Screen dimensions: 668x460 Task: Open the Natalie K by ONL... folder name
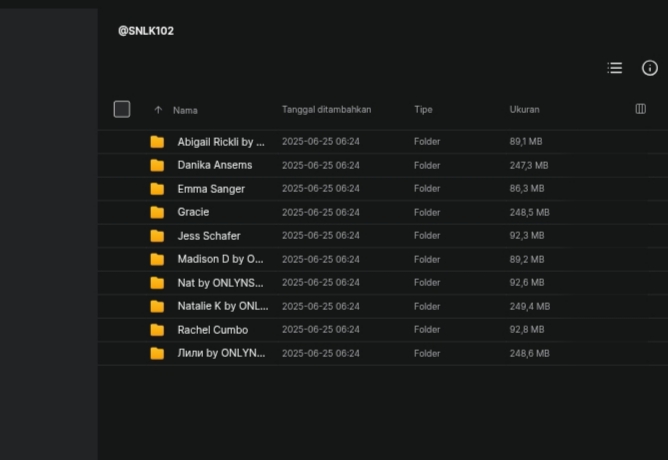click(223, 306)
